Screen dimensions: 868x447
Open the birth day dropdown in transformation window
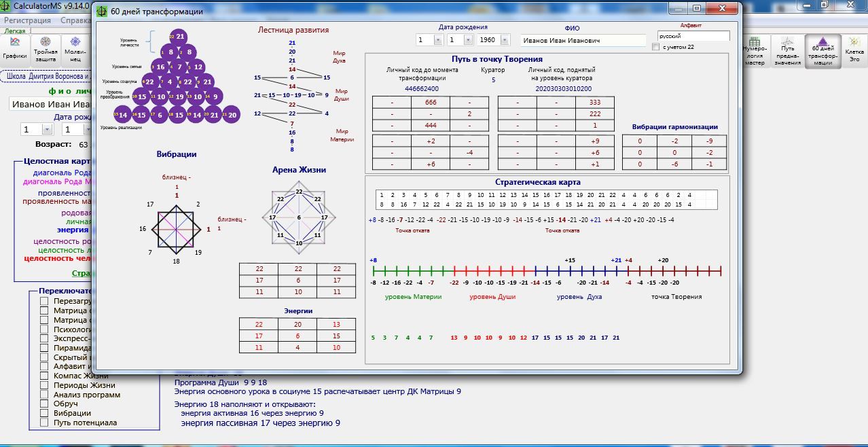(438, 40)
